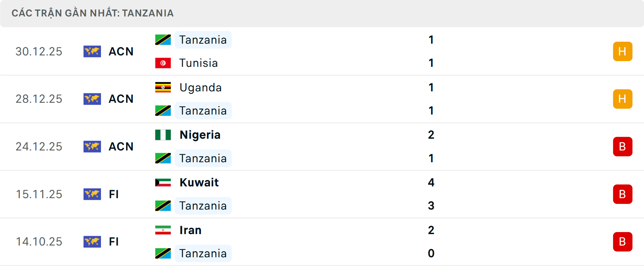Viewport: 644px width, 266px height.
Task: Open the 'ACN' competition label on 24.12.25 row
Action: [121, 146]
